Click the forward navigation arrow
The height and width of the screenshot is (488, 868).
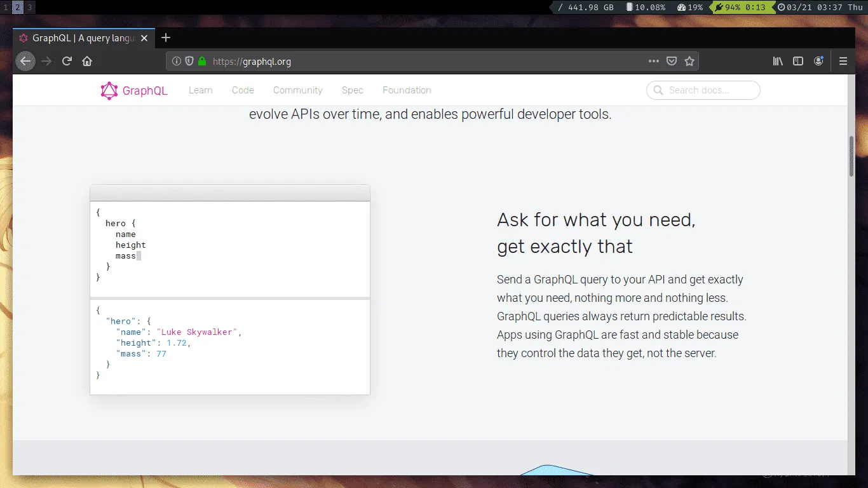pos(46,61)
